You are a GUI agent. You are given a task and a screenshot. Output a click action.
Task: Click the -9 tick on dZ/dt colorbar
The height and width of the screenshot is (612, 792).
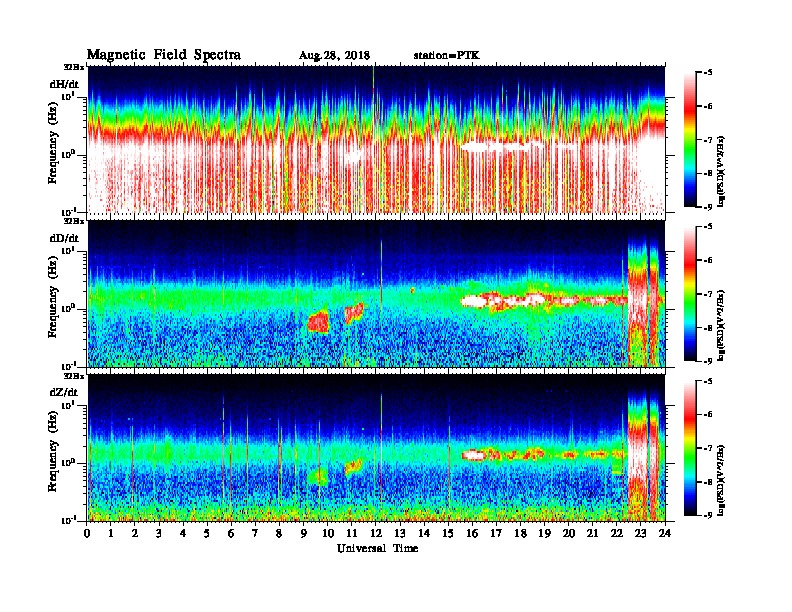pos(708,515)
